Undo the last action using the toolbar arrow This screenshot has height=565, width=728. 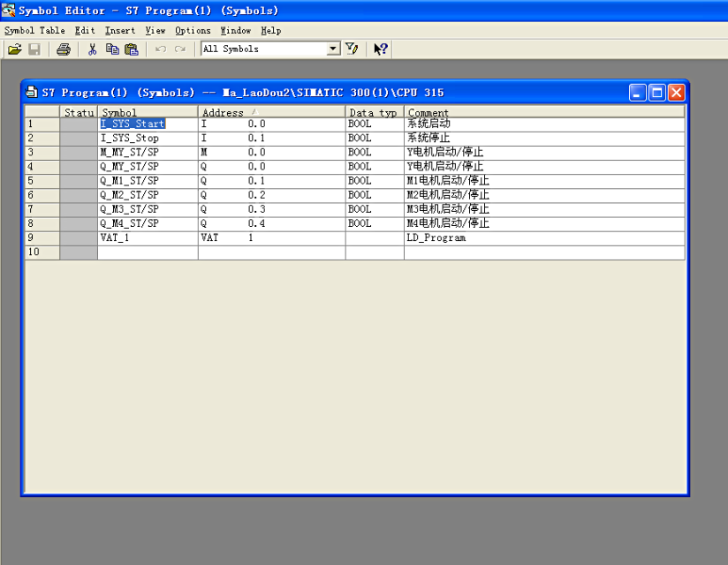(x=161, y=49)
